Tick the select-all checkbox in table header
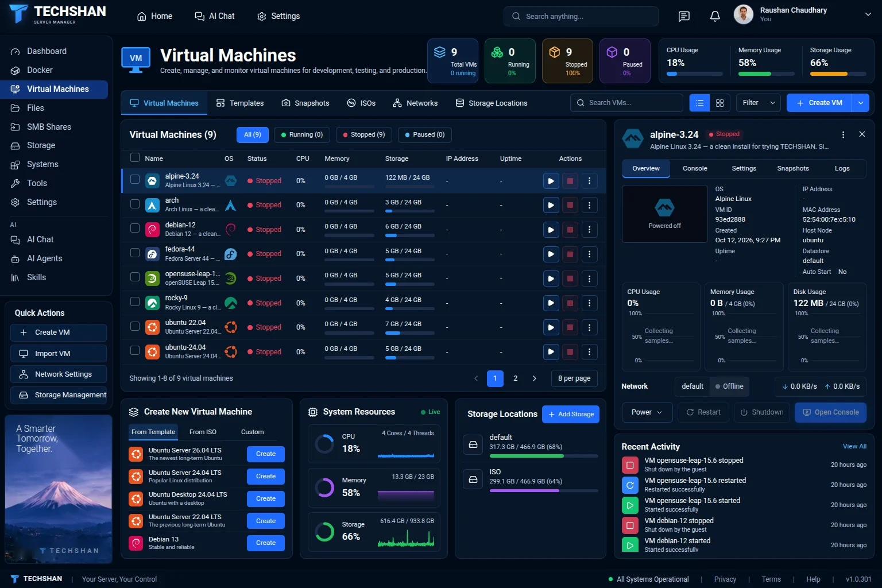Screen dimensions: 882x588 pos(135,158)
